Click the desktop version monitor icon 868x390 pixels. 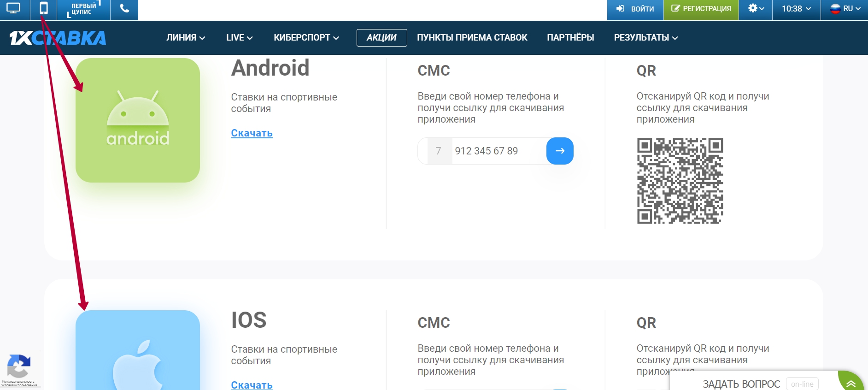click(x=13, y=9)
